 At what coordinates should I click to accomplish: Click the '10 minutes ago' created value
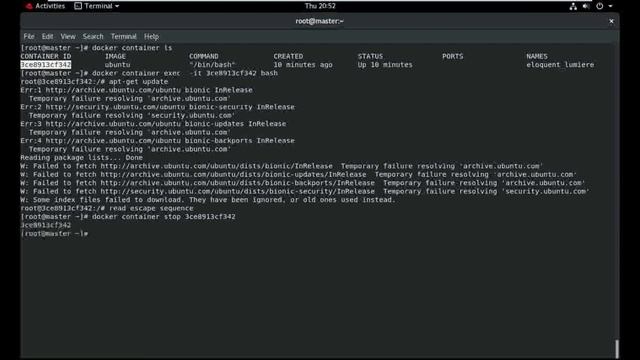point(303,64)
